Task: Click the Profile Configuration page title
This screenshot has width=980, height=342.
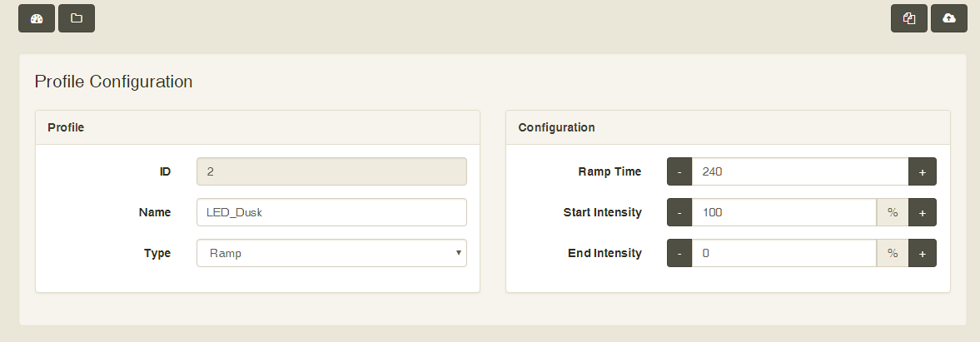Action: 113,82
